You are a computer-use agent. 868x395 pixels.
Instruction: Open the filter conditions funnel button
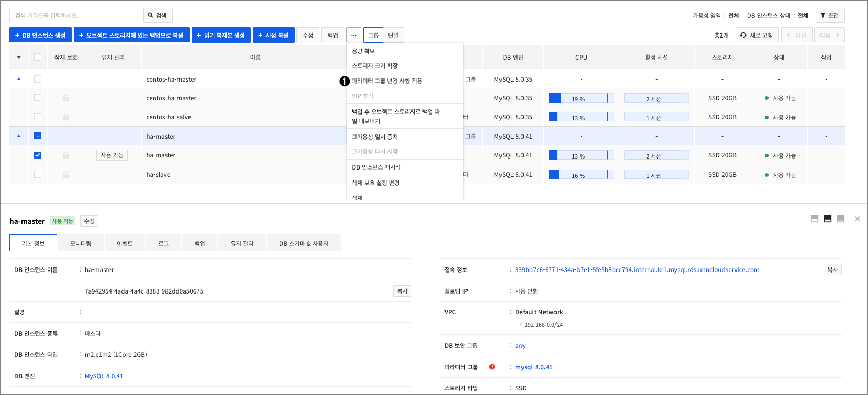tap(830, 15)
